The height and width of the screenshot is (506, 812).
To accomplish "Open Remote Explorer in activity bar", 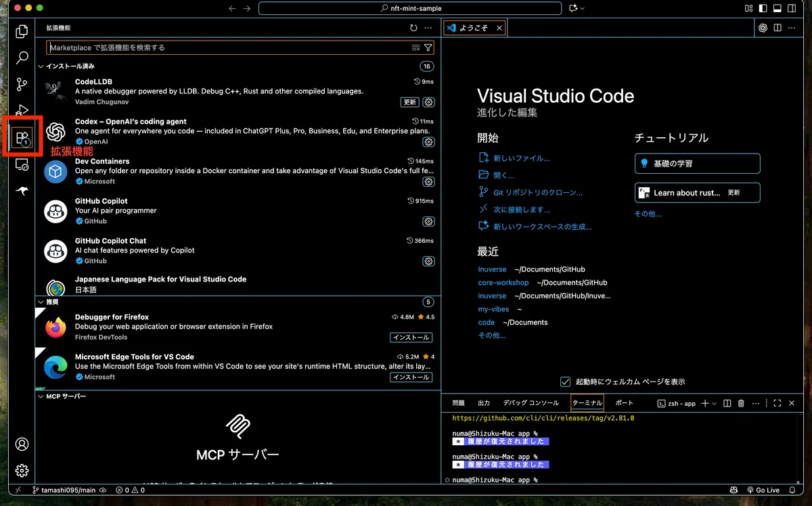I will coord(22,165).
